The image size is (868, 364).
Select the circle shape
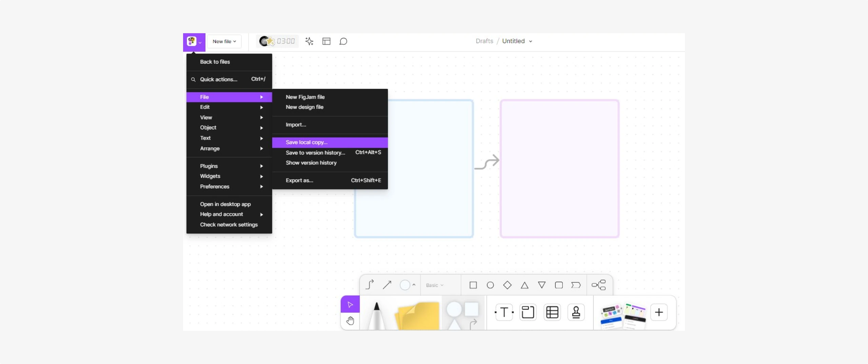point(490,285)
